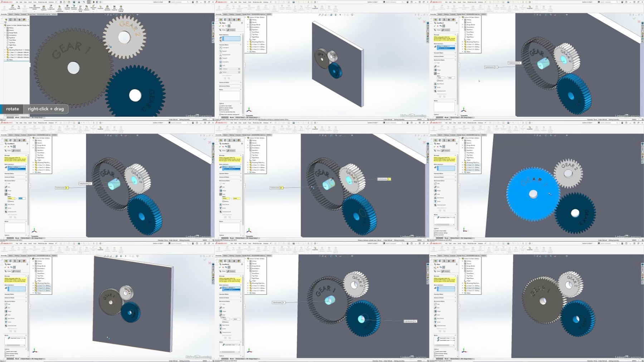Choose the Gear mate in the bright-blue Gear 1 frame
The height and width of the screenshot is (362, 644).
435,194
